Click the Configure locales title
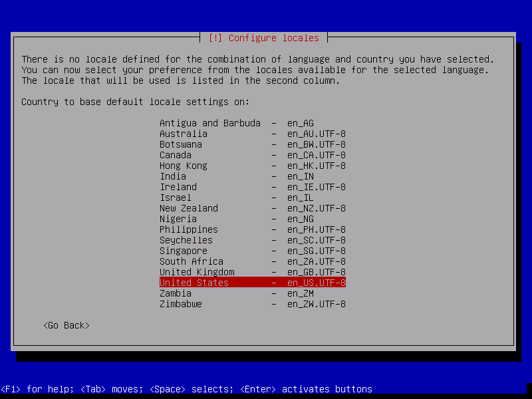This screenshot has height=399, width=532. coord(265,37)
